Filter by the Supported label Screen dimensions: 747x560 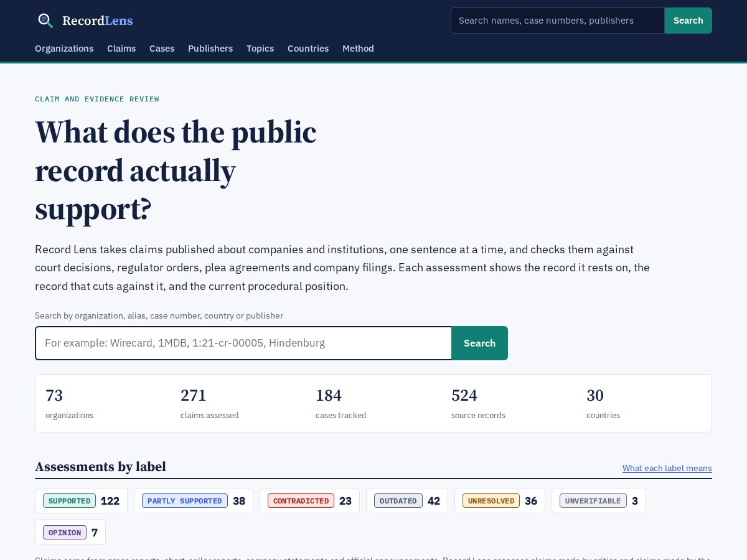(81, 501)
